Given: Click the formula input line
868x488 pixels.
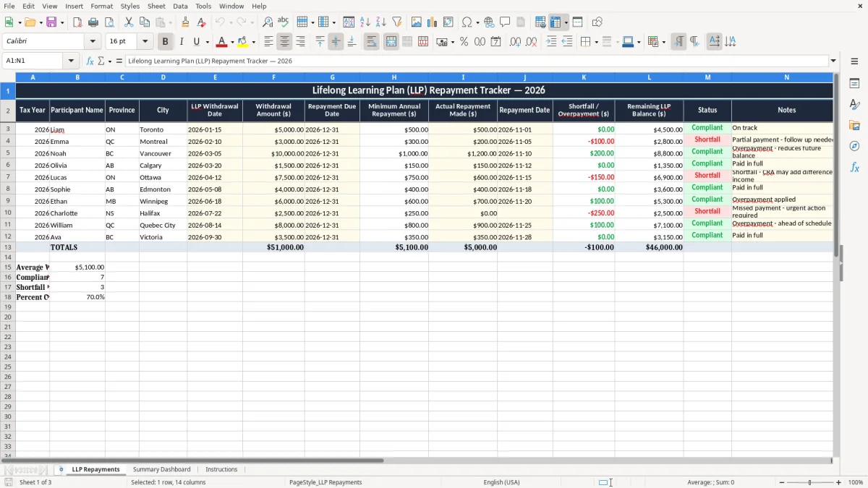Looking at the screenshot, I should 476,61.
